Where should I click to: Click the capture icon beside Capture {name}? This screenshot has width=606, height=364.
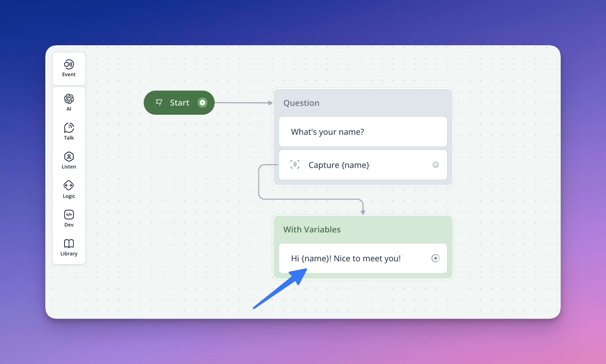pos(295,165)
